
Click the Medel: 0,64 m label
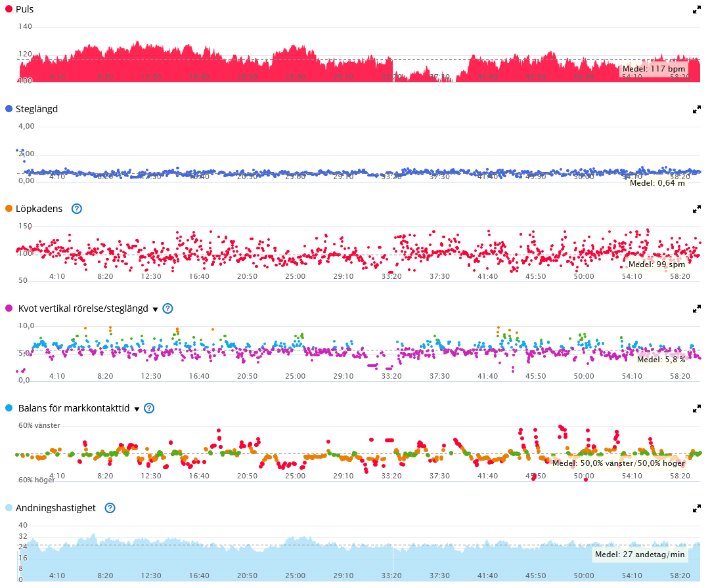657,182
